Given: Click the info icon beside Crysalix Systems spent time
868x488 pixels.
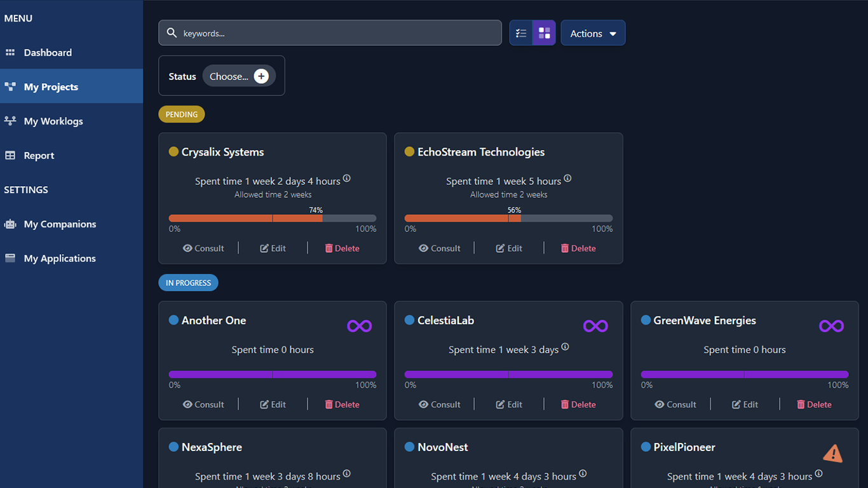Looking at the screenshot, I should tap(347, 178).
